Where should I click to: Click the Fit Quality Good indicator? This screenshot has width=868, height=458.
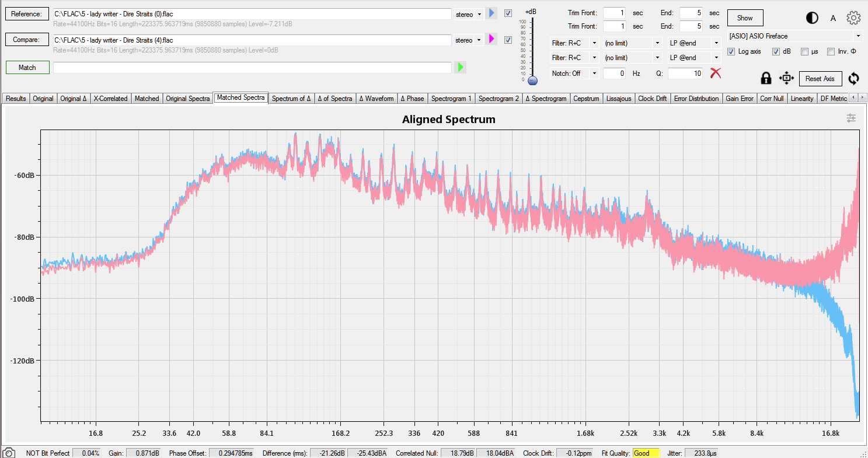(646, 453)
